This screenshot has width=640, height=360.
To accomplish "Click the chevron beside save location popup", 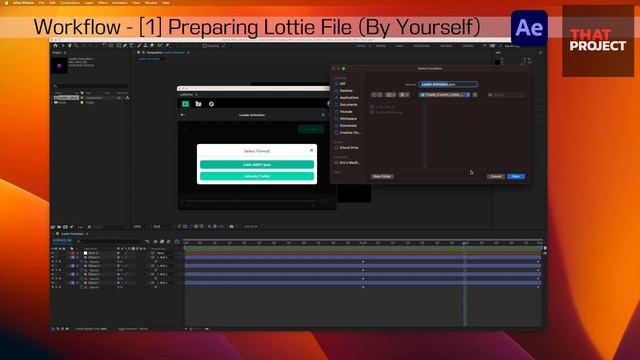I will (475, 95).
